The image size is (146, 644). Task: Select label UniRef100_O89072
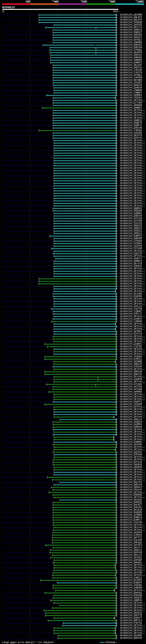[x=131, y=259]
